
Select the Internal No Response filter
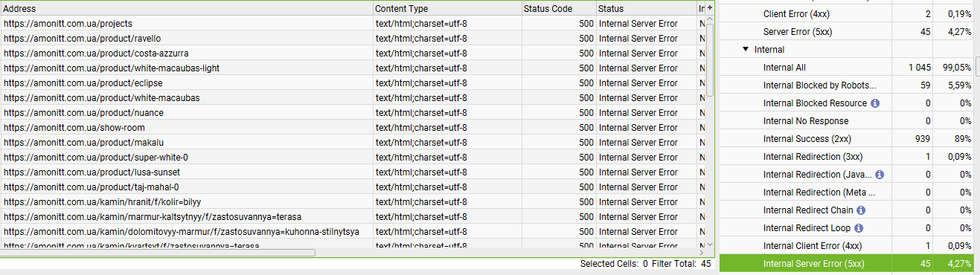tap(846, 121)
